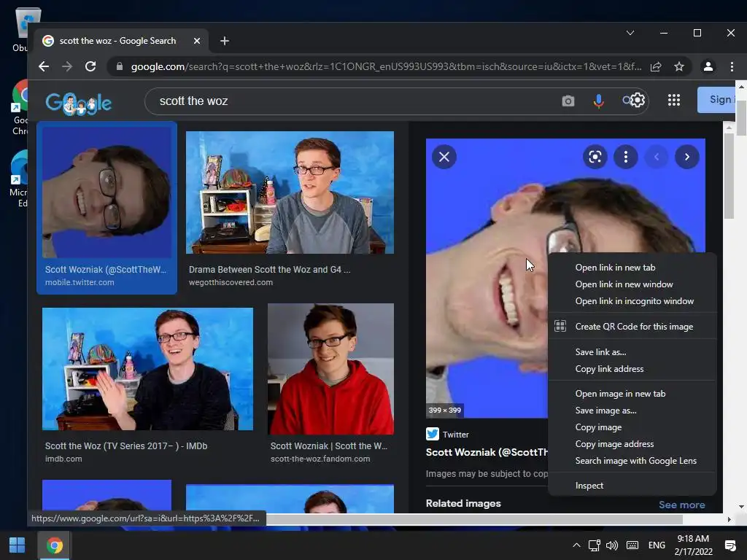Choose 'Create QR Code for this image'
747x560 pixels.
(632, 327)
